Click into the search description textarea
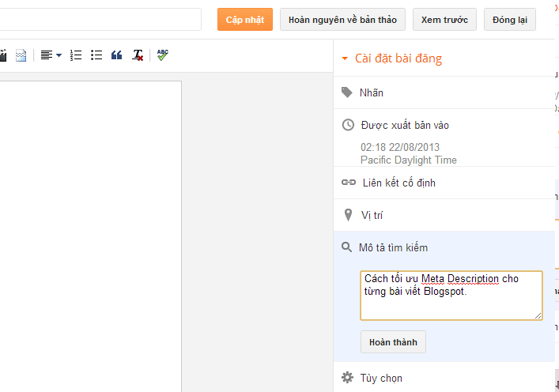 tap(451, 296)
